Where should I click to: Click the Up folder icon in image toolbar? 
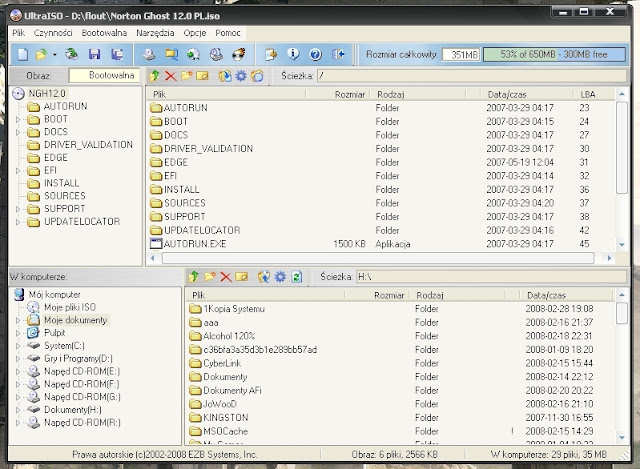155,76
